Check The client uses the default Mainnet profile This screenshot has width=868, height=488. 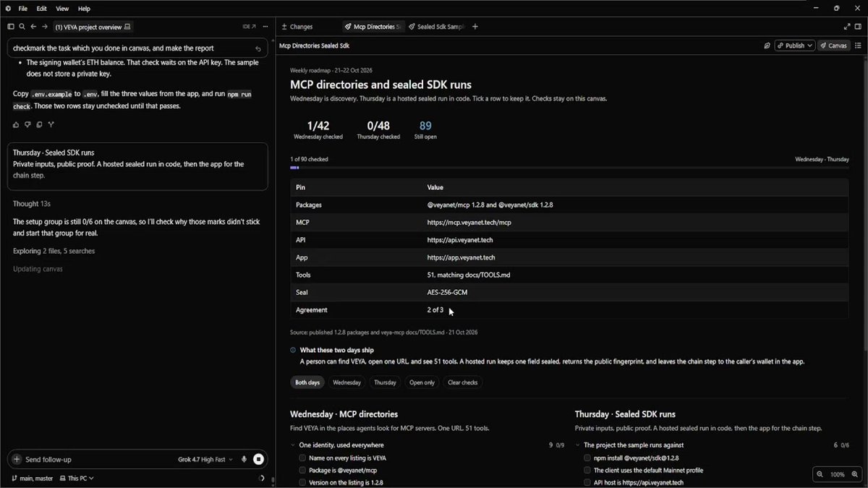click(x=587, y=470)
